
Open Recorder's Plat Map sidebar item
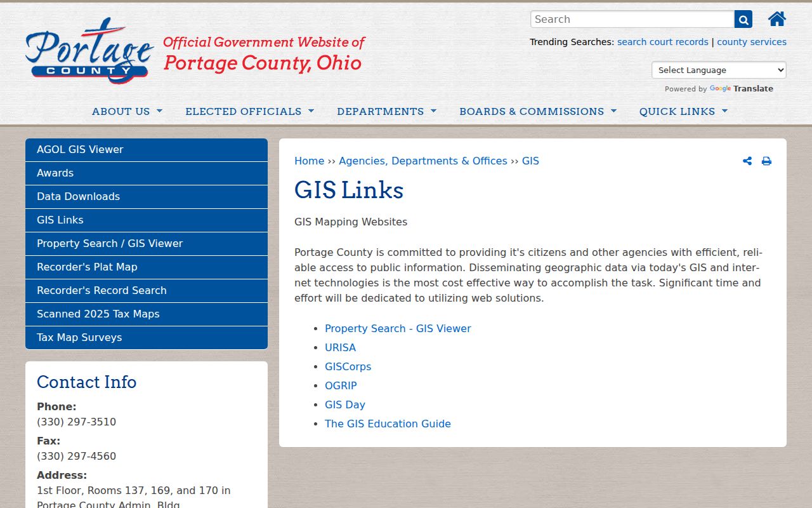pos(147,267)
